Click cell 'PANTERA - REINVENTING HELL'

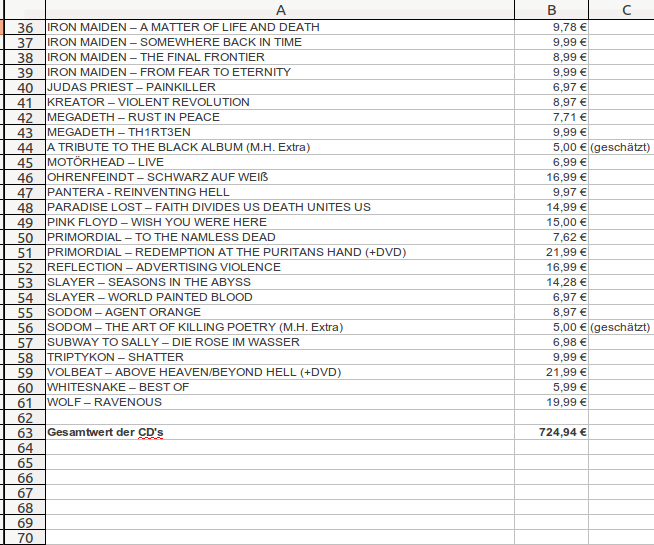pos(280,193)
